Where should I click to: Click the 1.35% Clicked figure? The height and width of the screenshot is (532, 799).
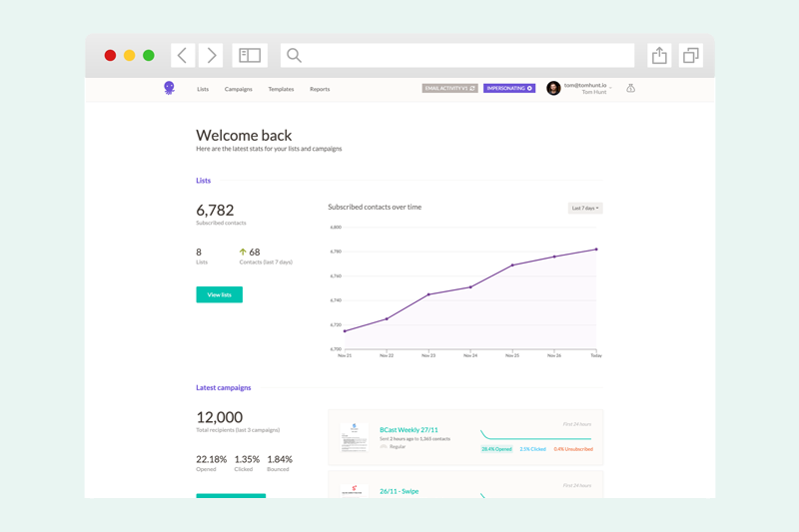pos(247,459)
